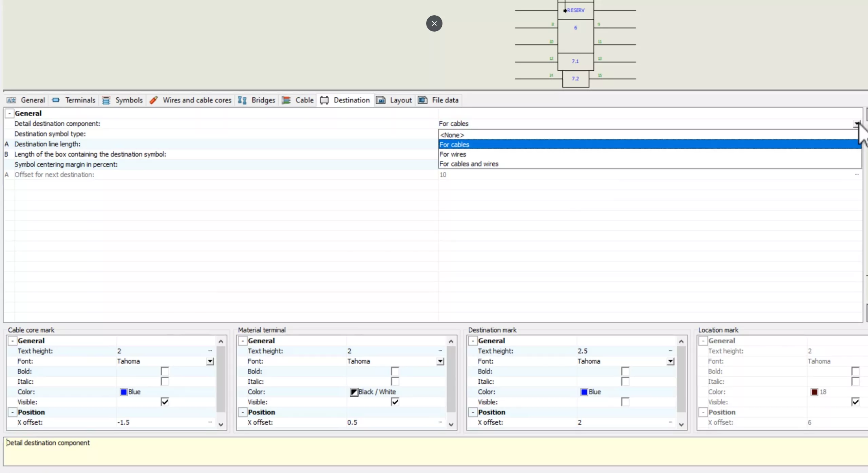Collapse the top General section
Image resolution: width=868 pixels, height=473 pixels.
pyautogui.click(x=10, y=113)
